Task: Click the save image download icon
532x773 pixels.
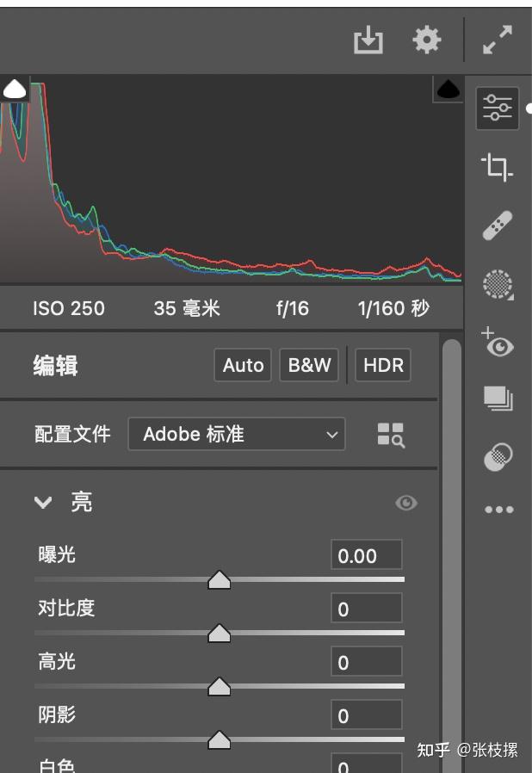Action: pyautogui.click(x=368, y=40)
